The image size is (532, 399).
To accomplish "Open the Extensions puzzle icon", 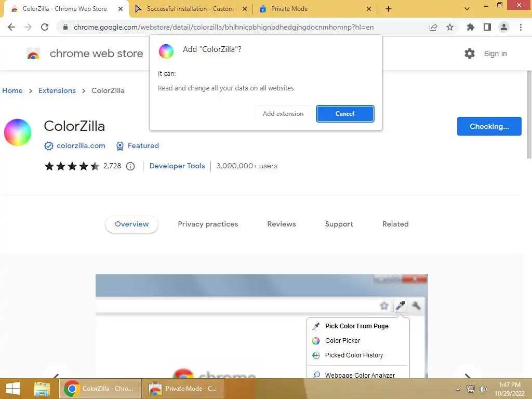I will [x=471, y=27].
